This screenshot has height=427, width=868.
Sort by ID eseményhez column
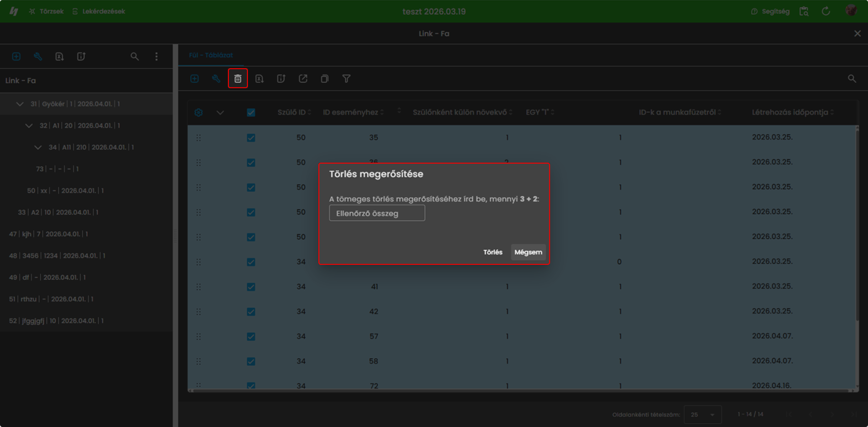coord(353,112)
